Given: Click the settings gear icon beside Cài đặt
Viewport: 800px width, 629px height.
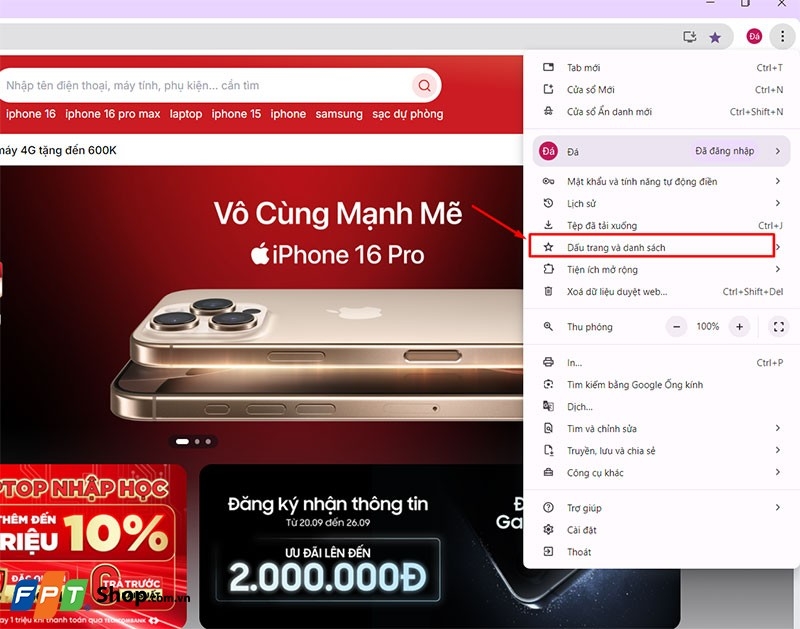Looking at the screenshot, I should (x=548, y=530).
